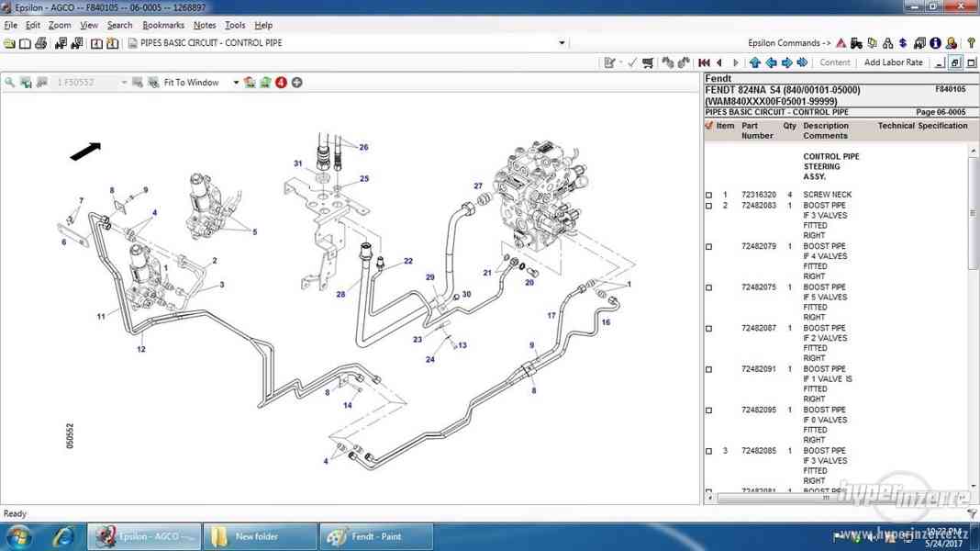This screenshot has height=551, width=980.
Task: Click the key icon at toolbar end
Action: click(x=971, y=43)
